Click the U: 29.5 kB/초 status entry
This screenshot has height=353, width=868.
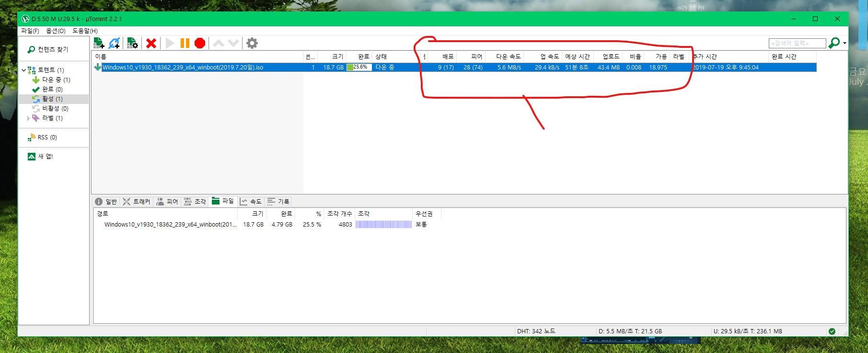[748, 331]
